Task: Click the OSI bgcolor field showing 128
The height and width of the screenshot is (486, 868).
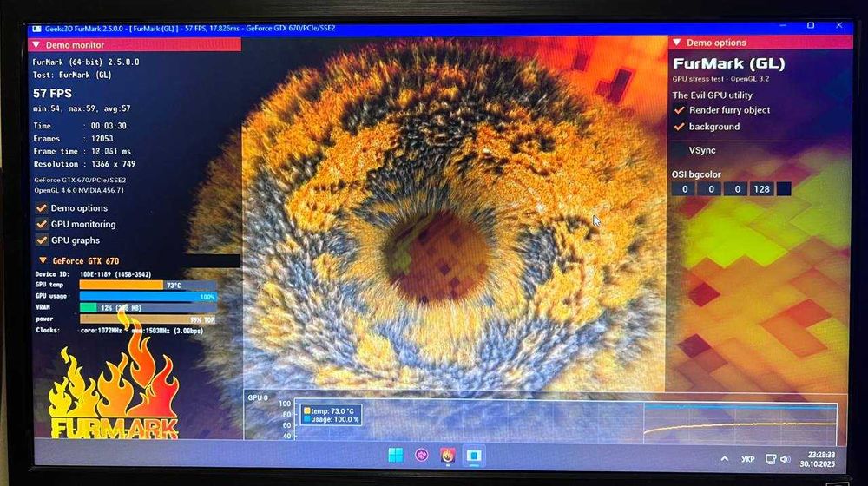Action: point(762,188)
